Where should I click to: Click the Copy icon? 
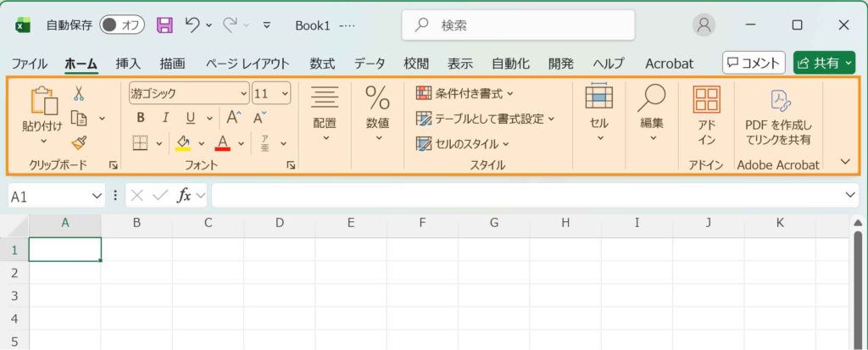click(79, 118)
